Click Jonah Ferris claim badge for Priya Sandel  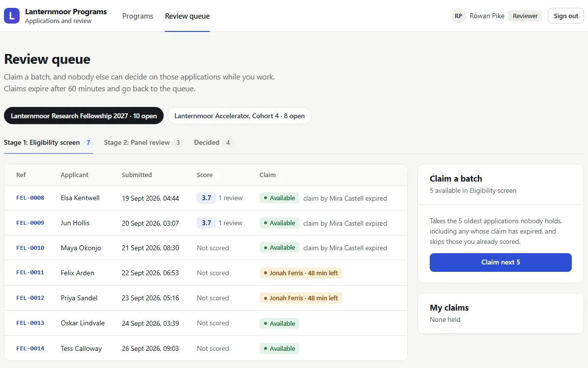coord(301,298)
